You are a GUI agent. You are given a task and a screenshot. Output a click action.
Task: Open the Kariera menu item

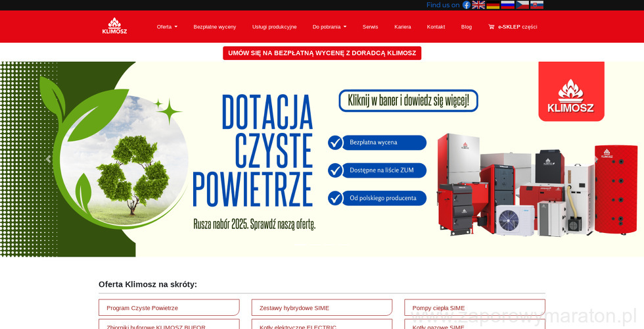click(402, 27)
